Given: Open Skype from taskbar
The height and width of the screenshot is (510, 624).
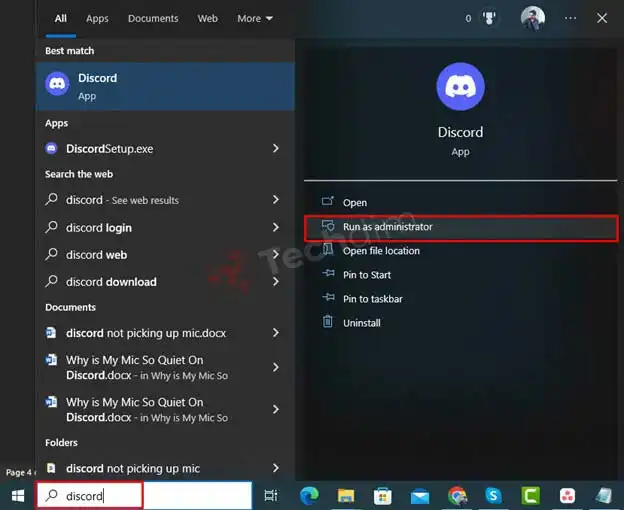Looking at the screenshot, I should point(493,496).
